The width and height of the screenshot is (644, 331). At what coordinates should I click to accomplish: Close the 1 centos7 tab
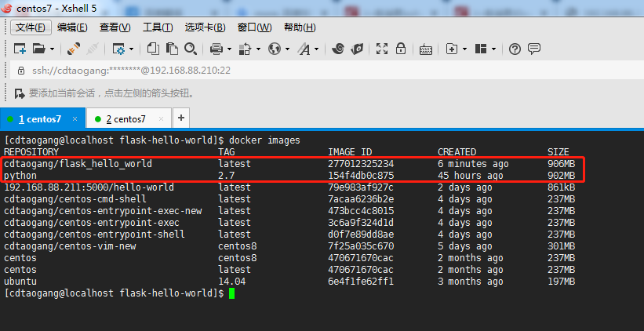tap(75, 119)
